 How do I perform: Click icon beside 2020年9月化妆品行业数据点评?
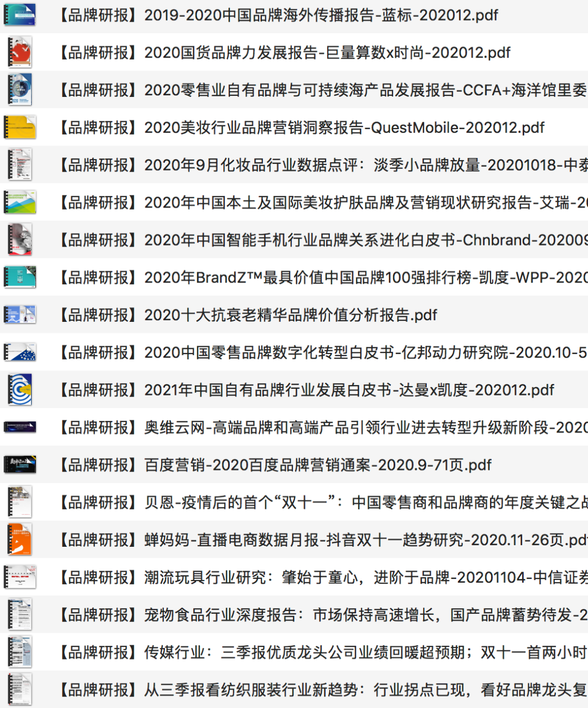click(x=20, y=164)
